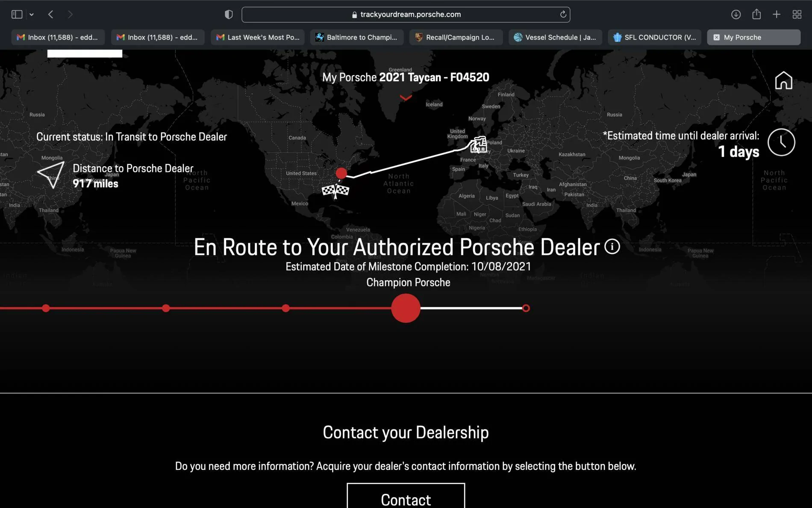Reload the page with the refresh icon
The height and width of the screenshot is (508, 812).
point(563,15)
